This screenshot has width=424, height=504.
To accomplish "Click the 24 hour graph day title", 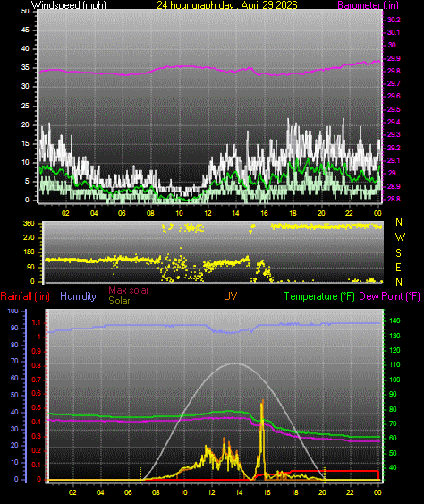I will point(227,4).
